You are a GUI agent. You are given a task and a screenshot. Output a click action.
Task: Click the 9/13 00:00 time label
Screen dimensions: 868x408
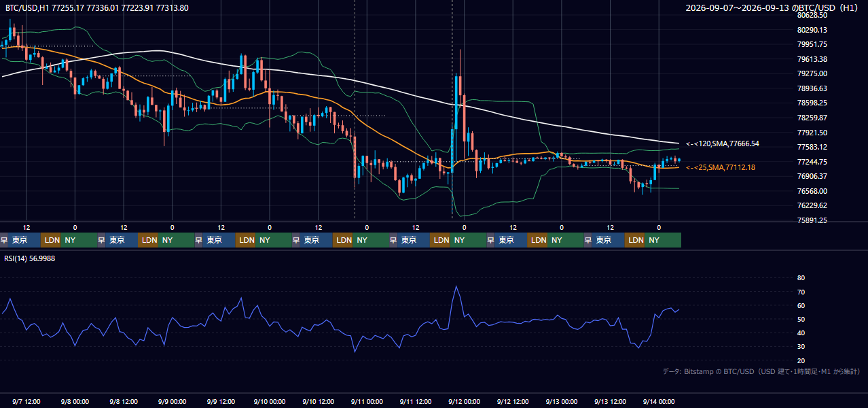(562, 401)
